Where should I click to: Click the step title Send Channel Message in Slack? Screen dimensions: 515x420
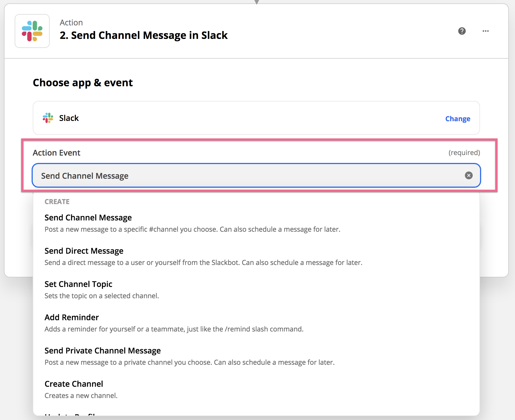click(144, 35)
